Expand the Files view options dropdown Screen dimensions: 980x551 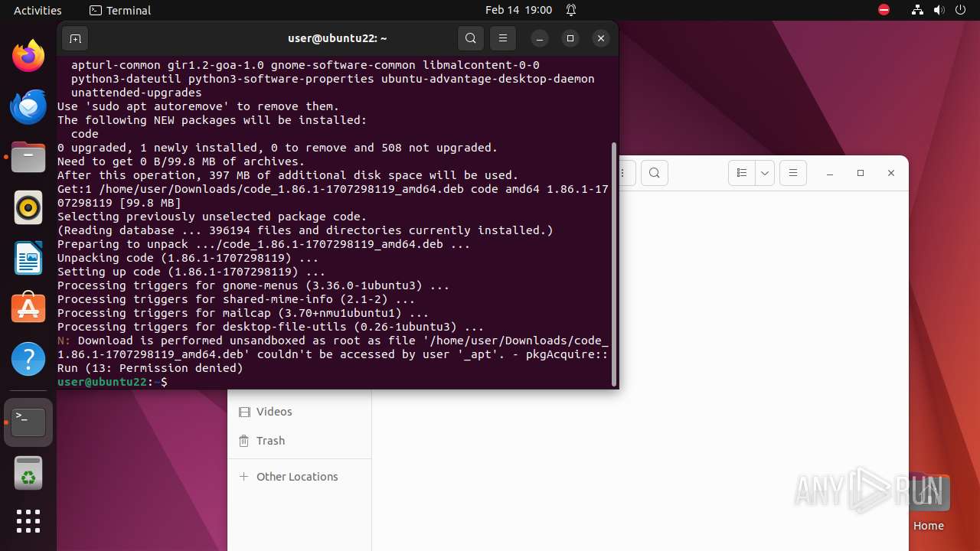point(765,173)
